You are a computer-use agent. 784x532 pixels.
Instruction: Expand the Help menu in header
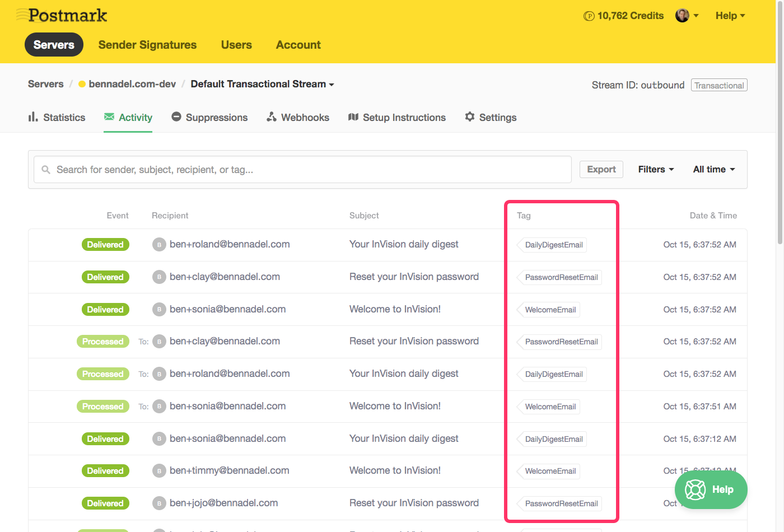point(730,16)
